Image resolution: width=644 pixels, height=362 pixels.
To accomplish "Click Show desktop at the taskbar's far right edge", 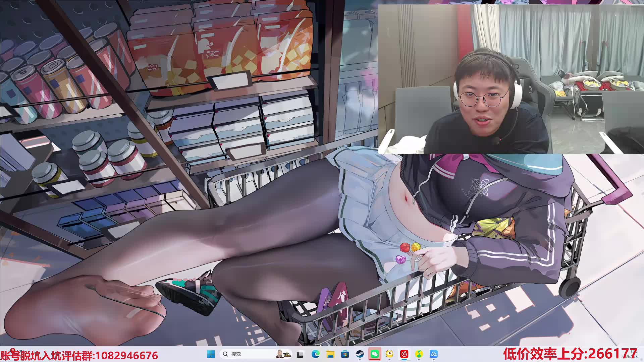I will tap(642, 354).
